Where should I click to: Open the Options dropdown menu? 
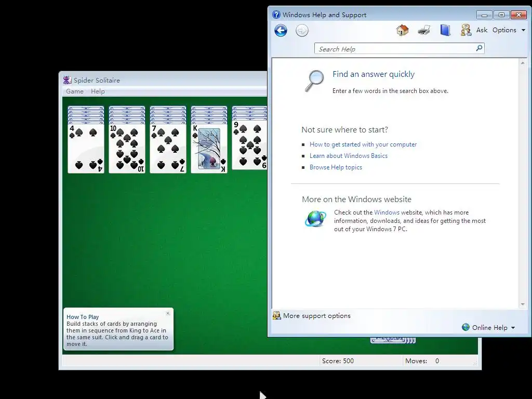(x=509, y=30)
